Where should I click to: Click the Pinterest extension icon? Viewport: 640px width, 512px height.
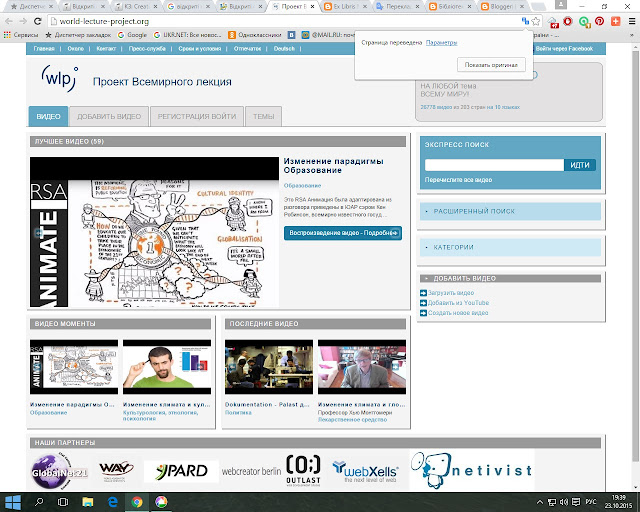pyautogui.click(x=600, y=21)
